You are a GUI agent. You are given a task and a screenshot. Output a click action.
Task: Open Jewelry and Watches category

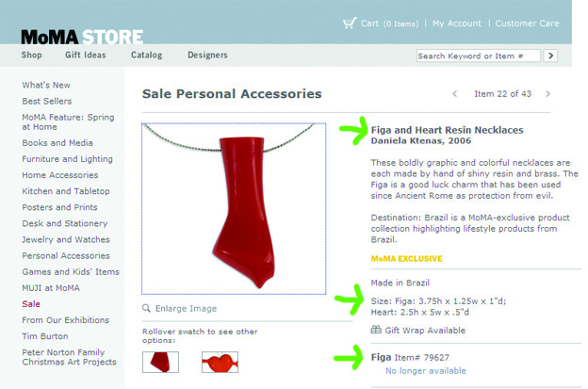pyautogui.click(x=66, y=239)
